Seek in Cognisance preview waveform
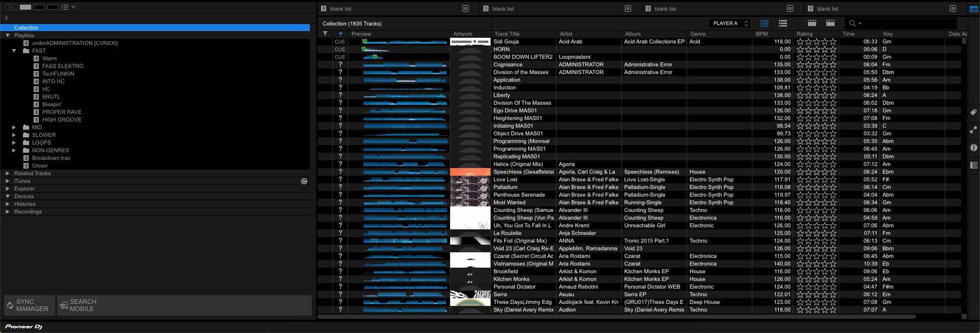The height and width of the screenshot is (333, 980). pyautogui.click(x=405, y=65)
